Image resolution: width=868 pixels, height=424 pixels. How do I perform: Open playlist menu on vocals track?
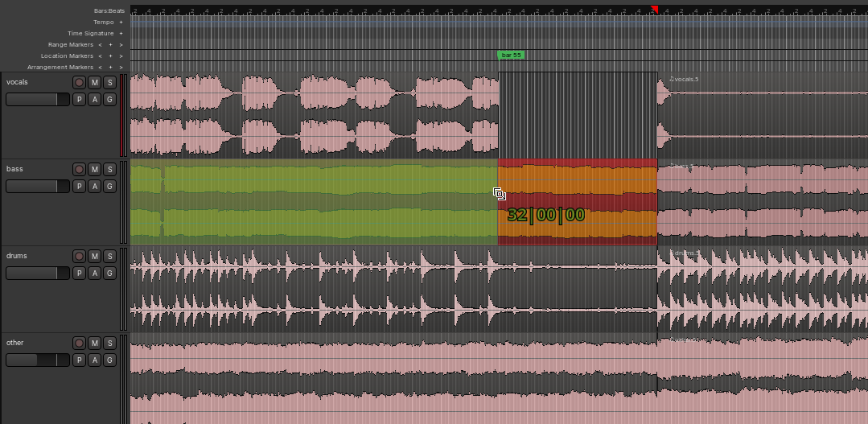pyautogui.click(x=79, y=100)
